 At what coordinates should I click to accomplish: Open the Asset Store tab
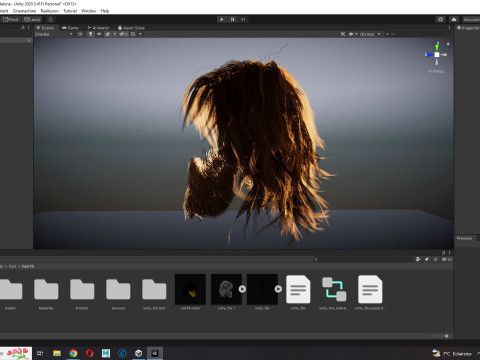click(131, 28)
